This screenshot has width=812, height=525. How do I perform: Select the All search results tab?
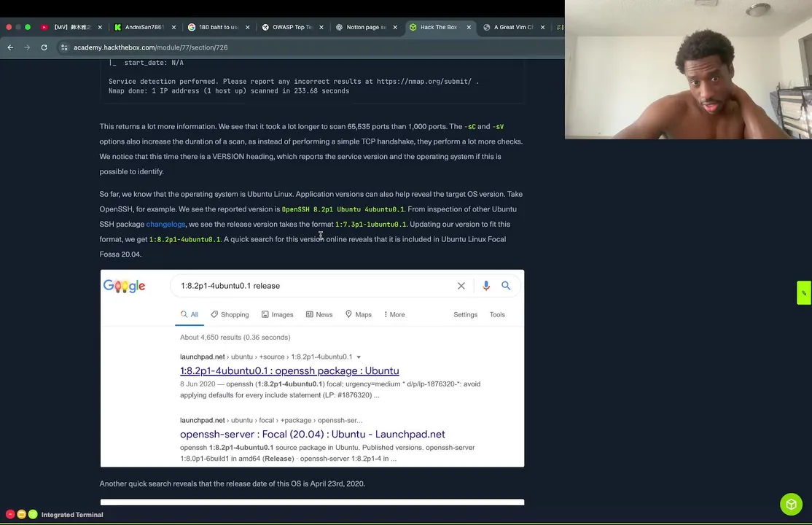click(x=190, y=314)
